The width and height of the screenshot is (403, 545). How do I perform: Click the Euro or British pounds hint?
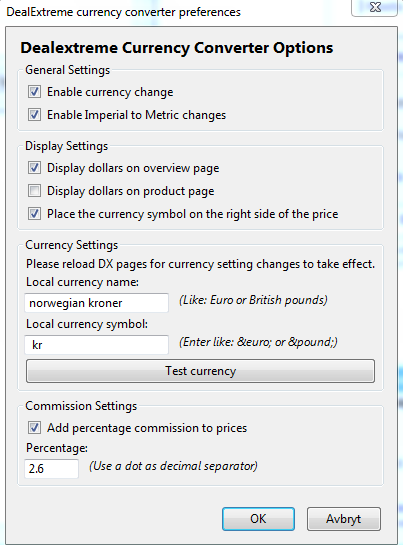(253, 300)
